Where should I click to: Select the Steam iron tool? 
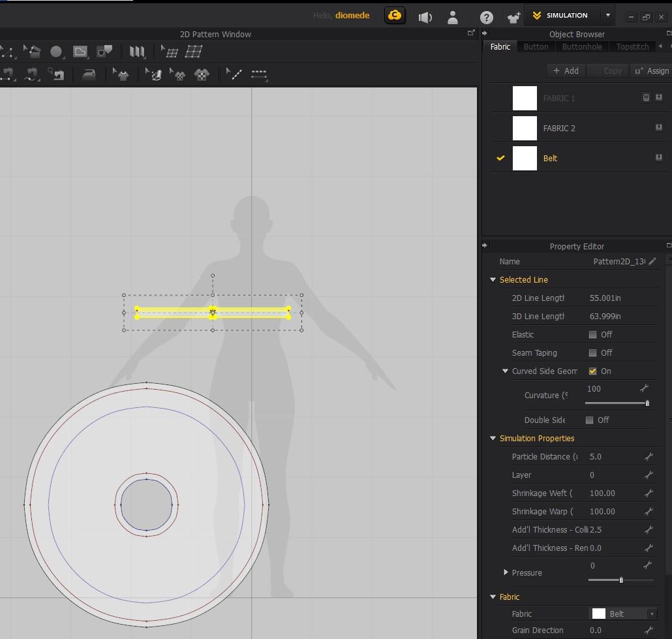89,74
